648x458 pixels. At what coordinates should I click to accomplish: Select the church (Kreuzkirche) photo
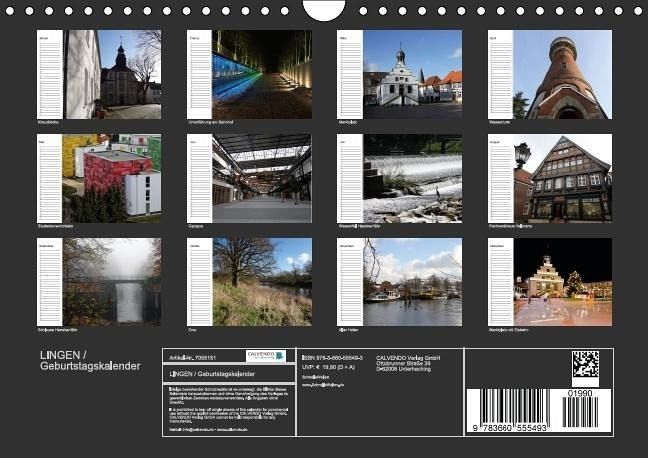[x=113, y=74]
